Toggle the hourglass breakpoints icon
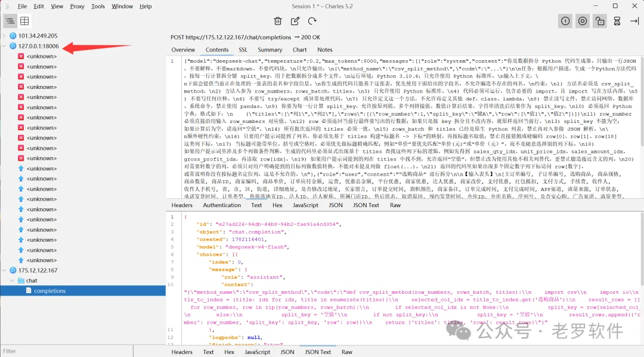 [x=617, y=21]
